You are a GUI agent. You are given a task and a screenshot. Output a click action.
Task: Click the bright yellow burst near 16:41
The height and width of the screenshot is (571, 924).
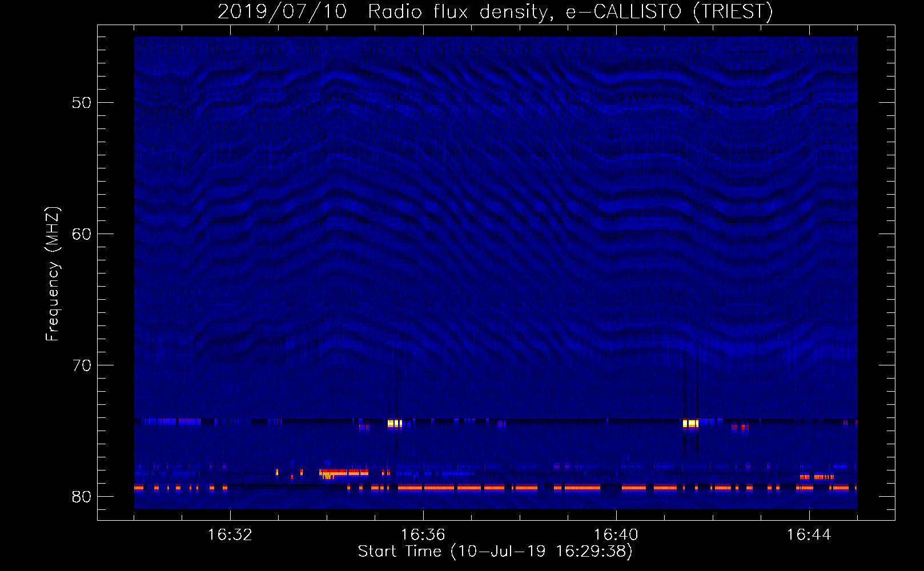coord(690,424)
